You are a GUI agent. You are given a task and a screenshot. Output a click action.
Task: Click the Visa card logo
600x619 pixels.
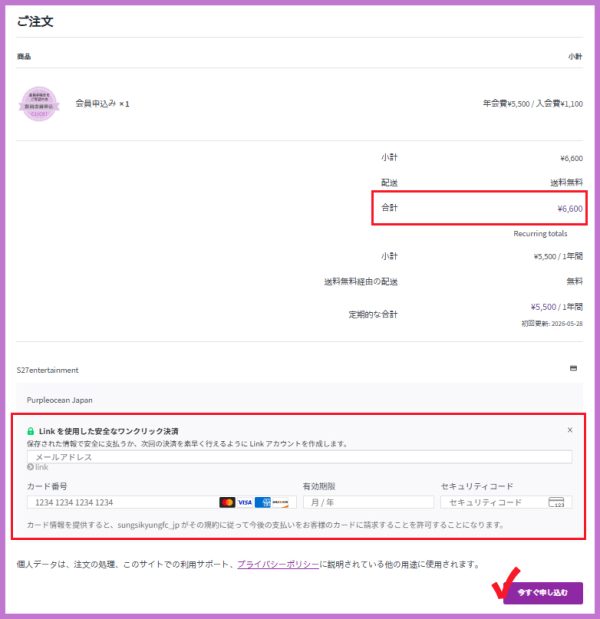point(245,502)
